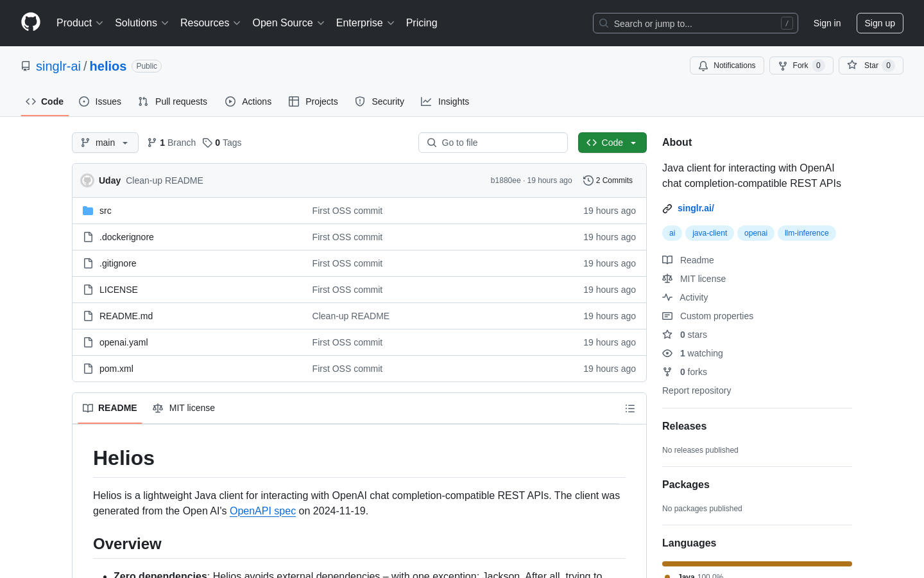Click the file icon beside README.md
924x578 pixels.
coord(88,316)
